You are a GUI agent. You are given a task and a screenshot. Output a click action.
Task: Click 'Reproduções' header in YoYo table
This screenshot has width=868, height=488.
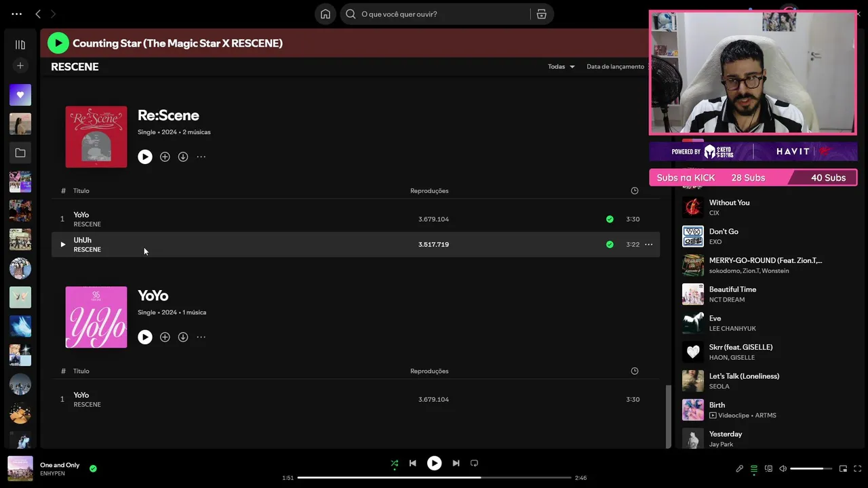coord(429,371)
